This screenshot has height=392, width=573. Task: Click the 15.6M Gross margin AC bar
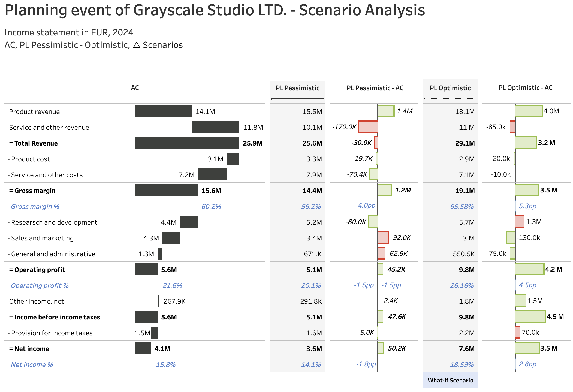click(166, 190)
